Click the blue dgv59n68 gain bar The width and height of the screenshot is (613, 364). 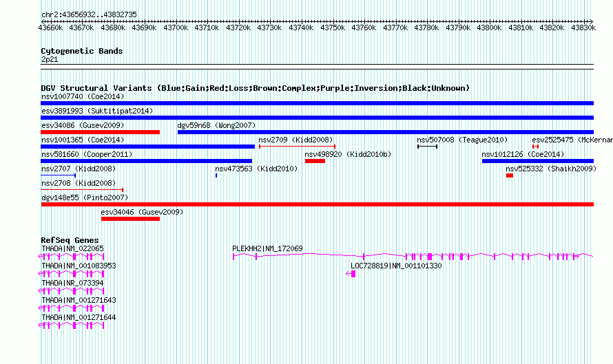tap(386, 132)
